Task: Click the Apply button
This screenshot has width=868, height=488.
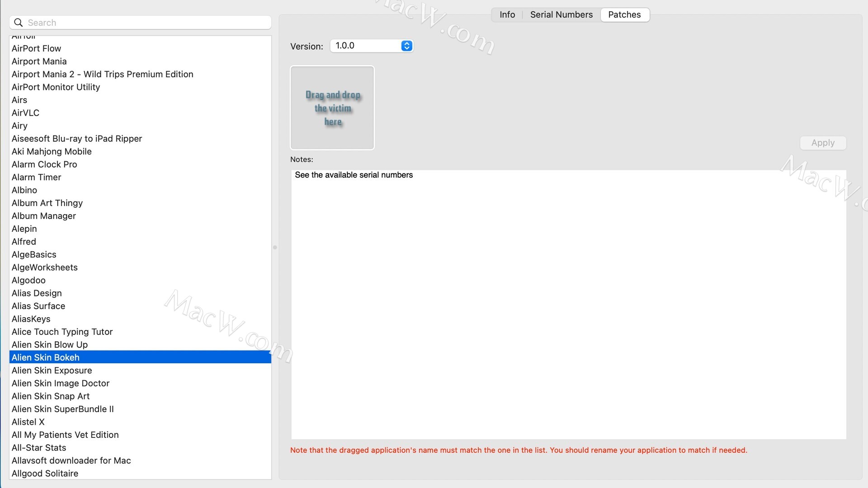Action: 823,143
